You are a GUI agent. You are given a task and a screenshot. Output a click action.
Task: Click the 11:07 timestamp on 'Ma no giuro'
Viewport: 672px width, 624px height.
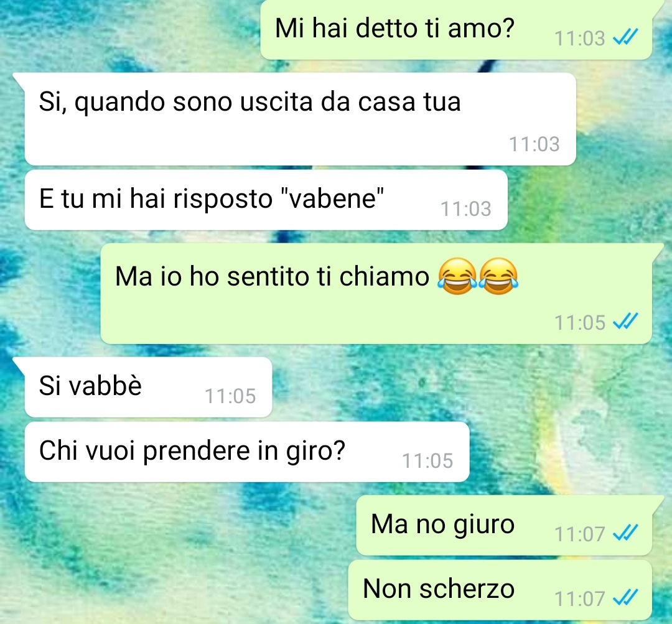(x=579, y=534)
